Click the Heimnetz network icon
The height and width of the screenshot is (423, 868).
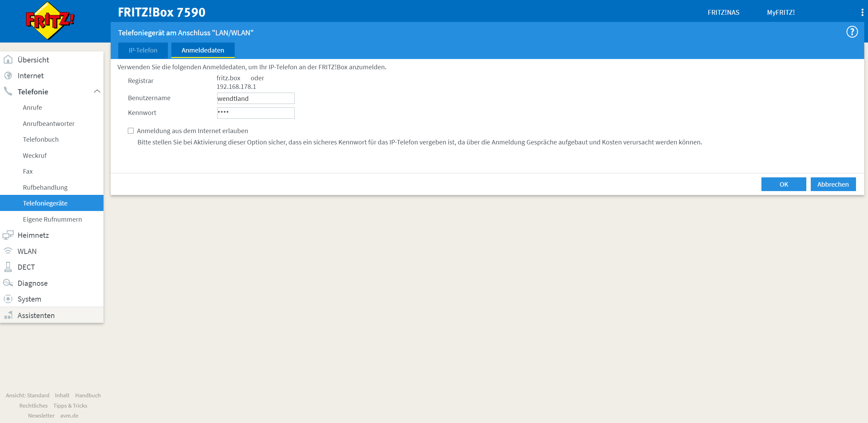tap(8, 235)
